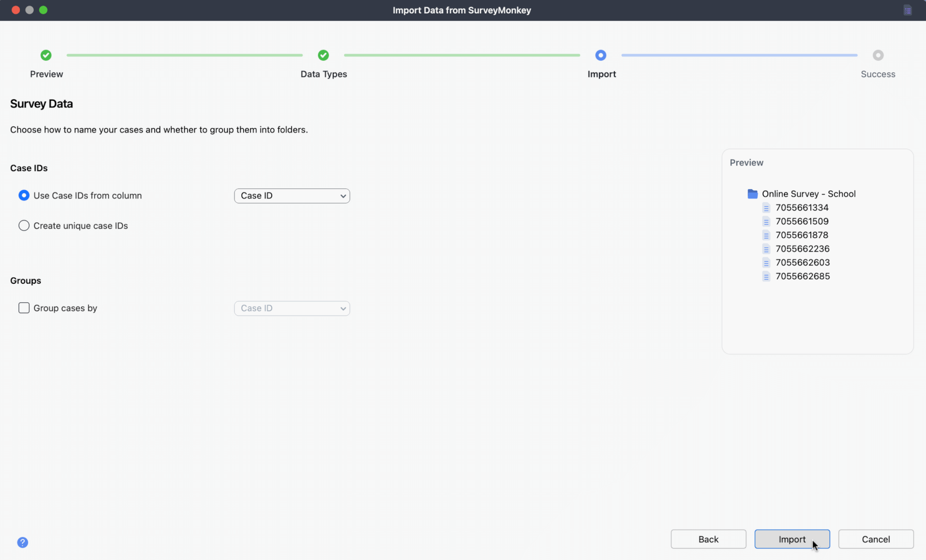Click the Import button

[792, 539]
